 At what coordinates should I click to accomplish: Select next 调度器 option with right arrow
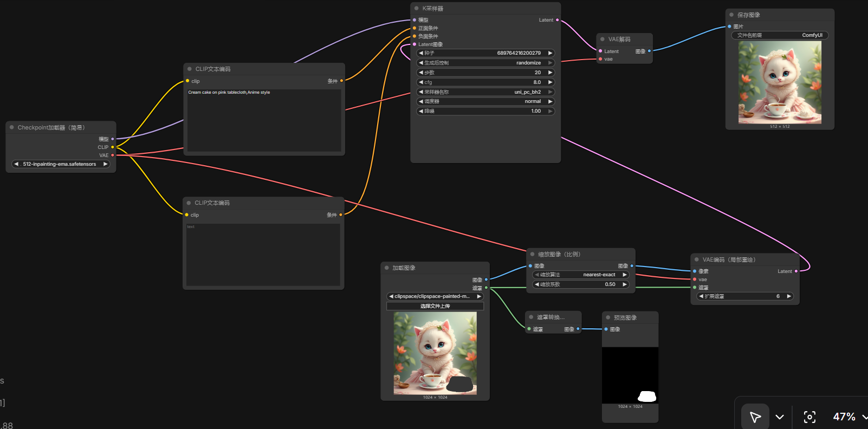point(550,101)
